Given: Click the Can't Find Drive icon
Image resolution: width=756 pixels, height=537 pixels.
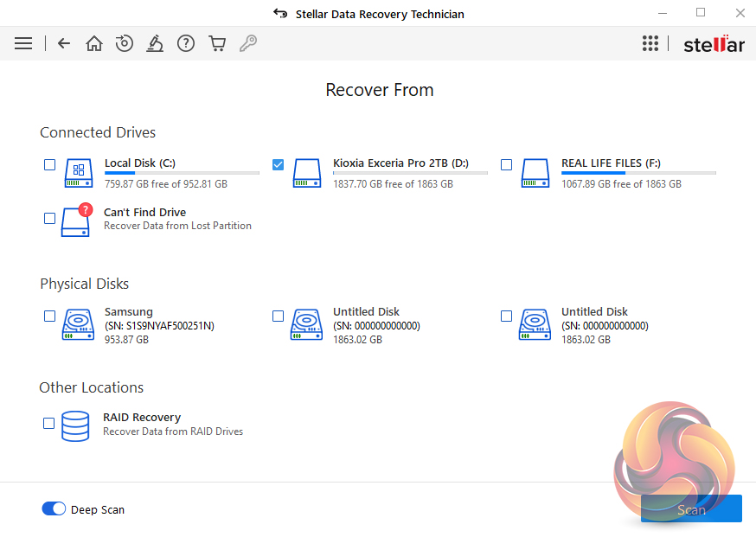Looking at the screenshot, I should (76, 220).
